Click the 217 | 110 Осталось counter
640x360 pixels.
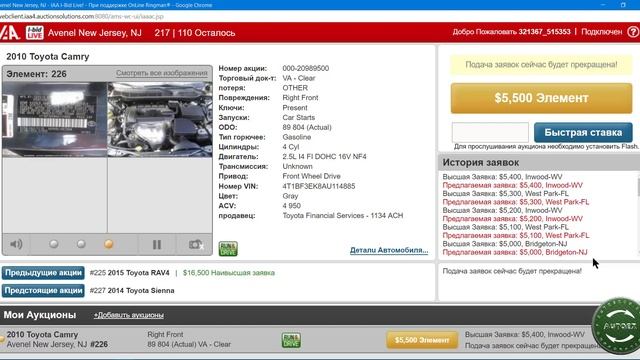195,33
